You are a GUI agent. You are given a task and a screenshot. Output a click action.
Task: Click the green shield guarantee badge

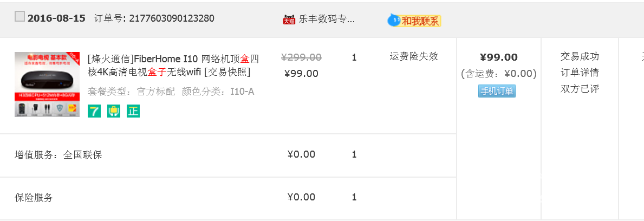tap(114, 111)
